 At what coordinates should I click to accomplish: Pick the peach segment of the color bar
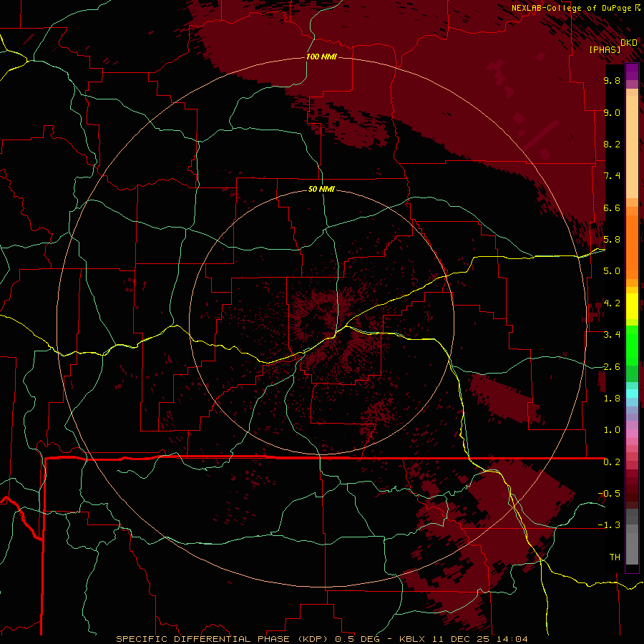pos(632,147)
